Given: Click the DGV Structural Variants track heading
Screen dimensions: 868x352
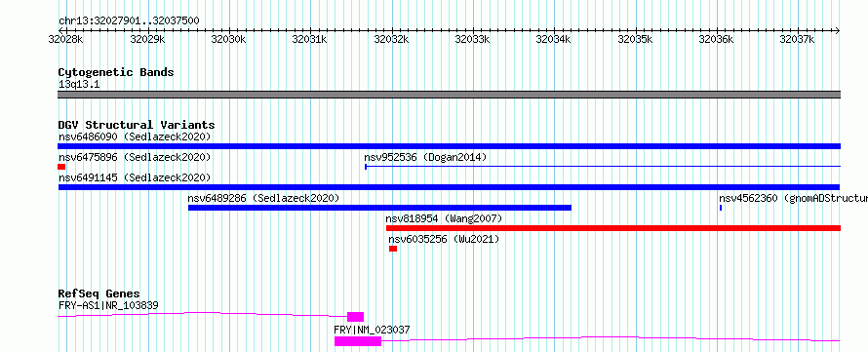Looking at the screenshot, I should point(137,125).
